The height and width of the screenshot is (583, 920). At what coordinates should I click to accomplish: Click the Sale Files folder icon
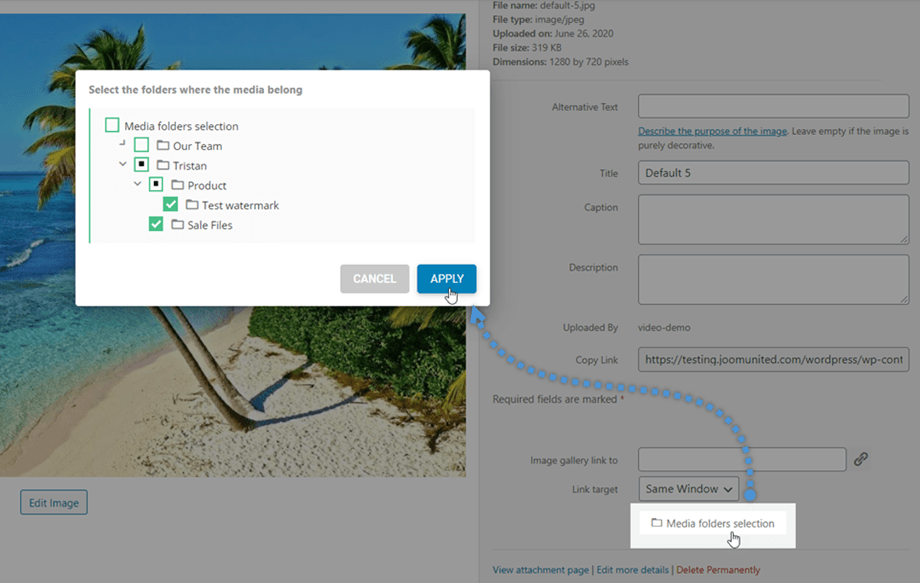[x=177, y=225]
